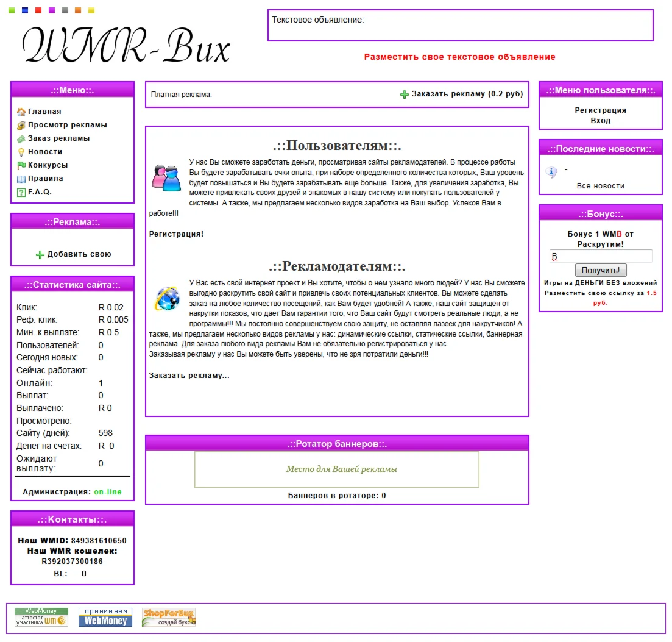The image size is (672, 642).
Task: Click Разместить свою ссылку за 1.5 руб link
Action: coord(601,298)
